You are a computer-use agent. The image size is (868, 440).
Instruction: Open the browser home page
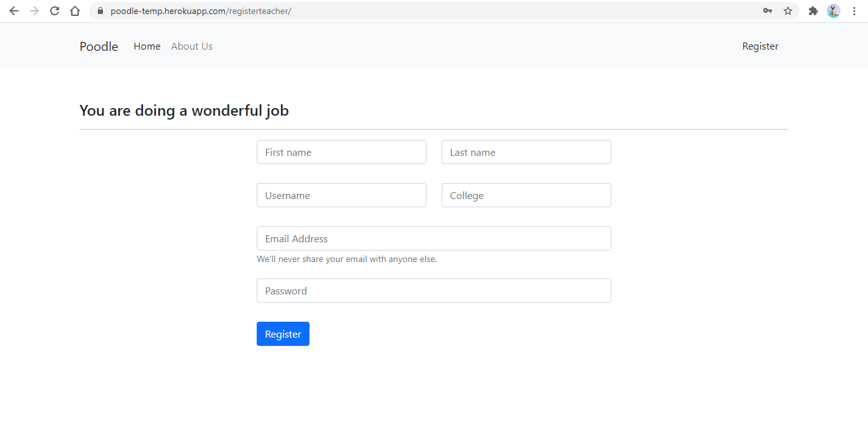(75, 11)
